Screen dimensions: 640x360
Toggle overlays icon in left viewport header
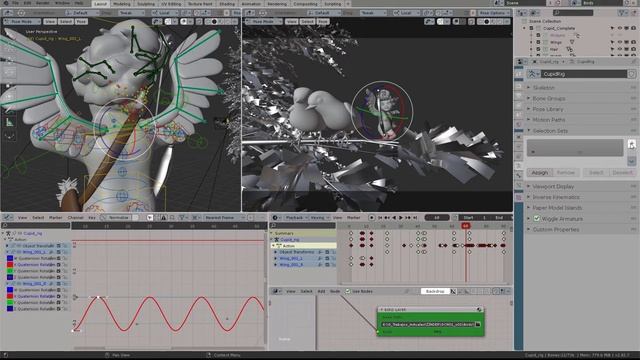[184, 21]
